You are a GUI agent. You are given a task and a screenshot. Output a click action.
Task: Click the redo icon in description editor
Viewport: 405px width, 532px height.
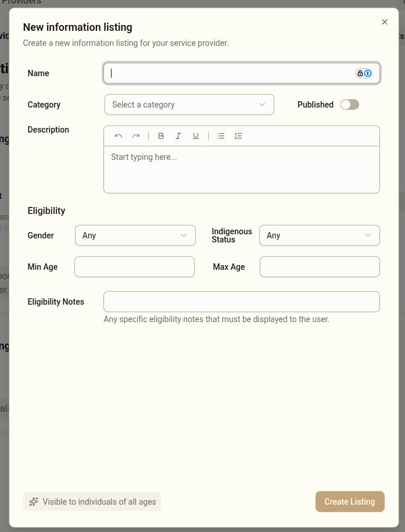coord(136,136)
